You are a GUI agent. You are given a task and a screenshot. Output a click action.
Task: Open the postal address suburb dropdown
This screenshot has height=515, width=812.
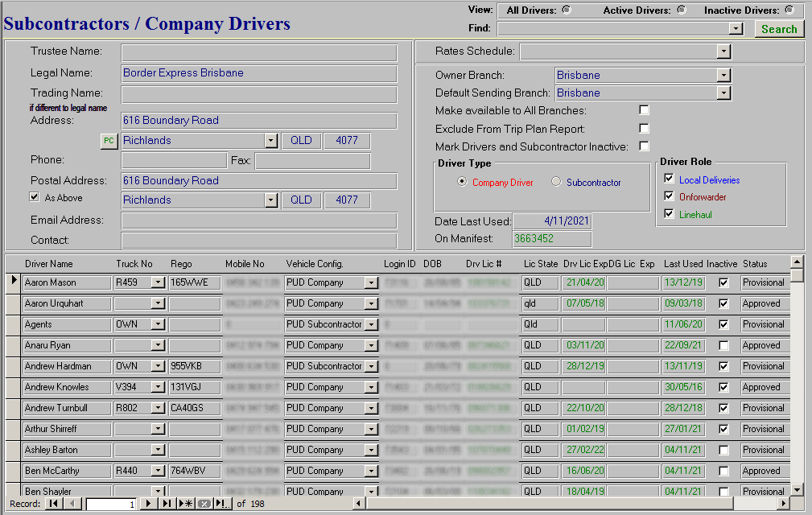click(x=271, y=200)
